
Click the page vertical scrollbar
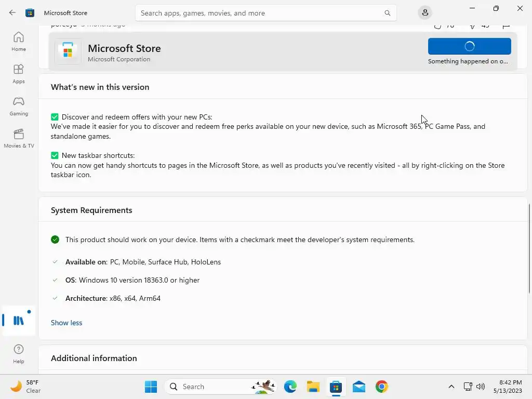click(x=529, y=249)
